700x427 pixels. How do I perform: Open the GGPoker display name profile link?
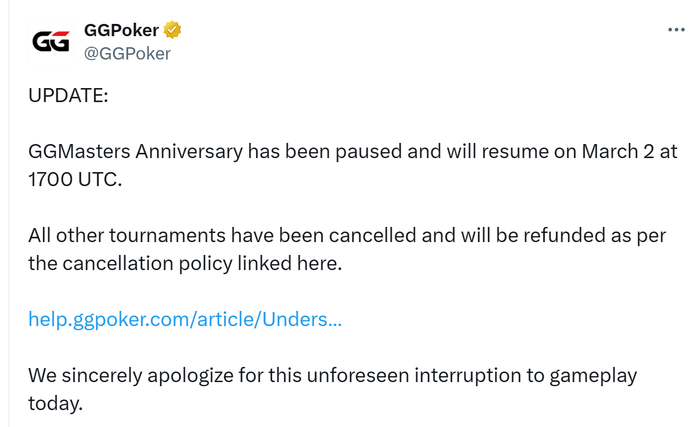pos(121,30)
